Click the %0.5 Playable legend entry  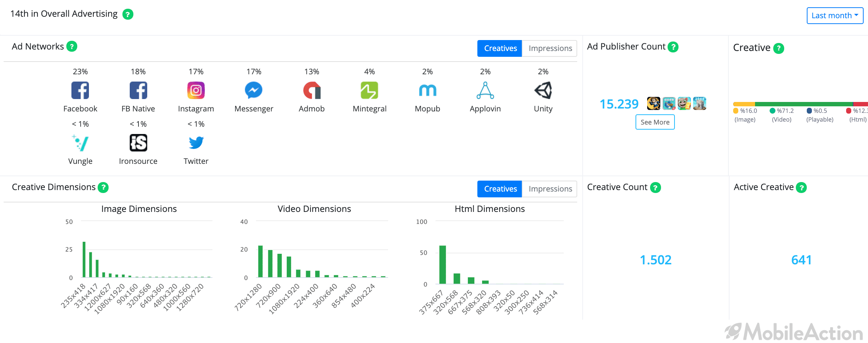tap(820, 115)
